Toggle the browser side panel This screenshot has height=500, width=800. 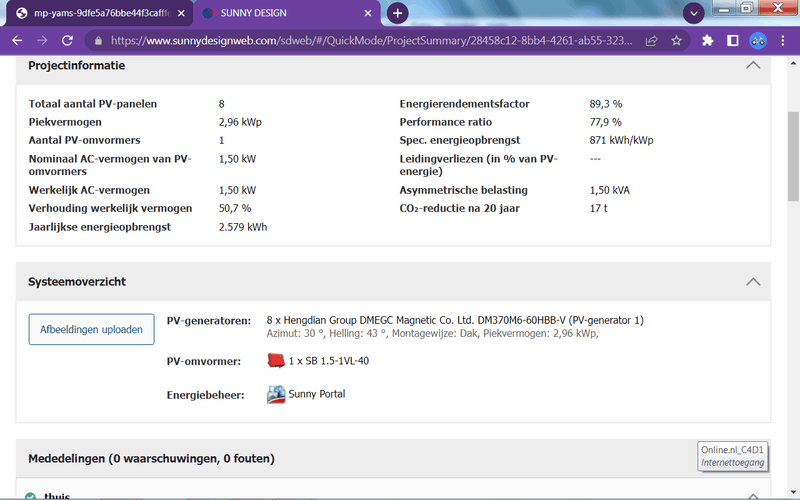[733, 41]
